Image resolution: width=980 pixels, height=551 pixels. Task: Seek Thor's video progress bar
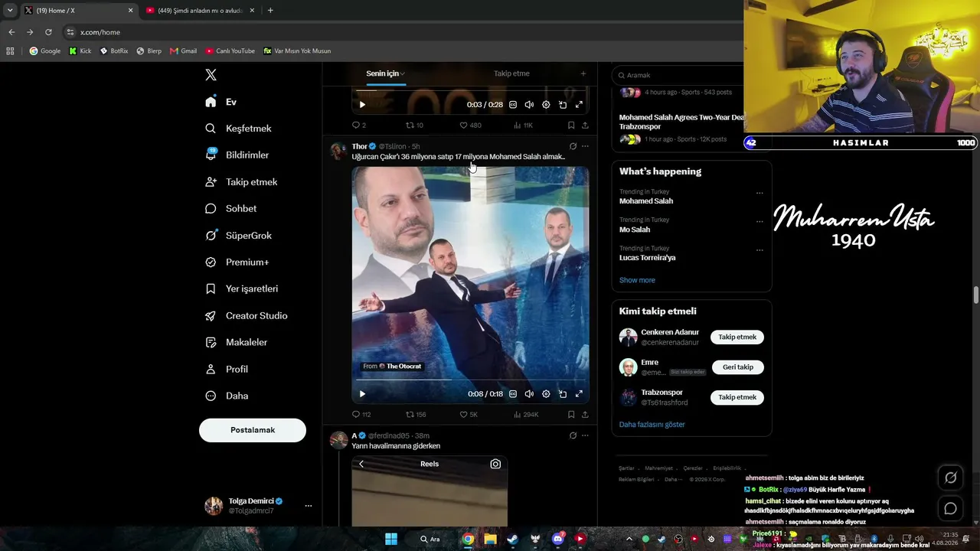471,380
